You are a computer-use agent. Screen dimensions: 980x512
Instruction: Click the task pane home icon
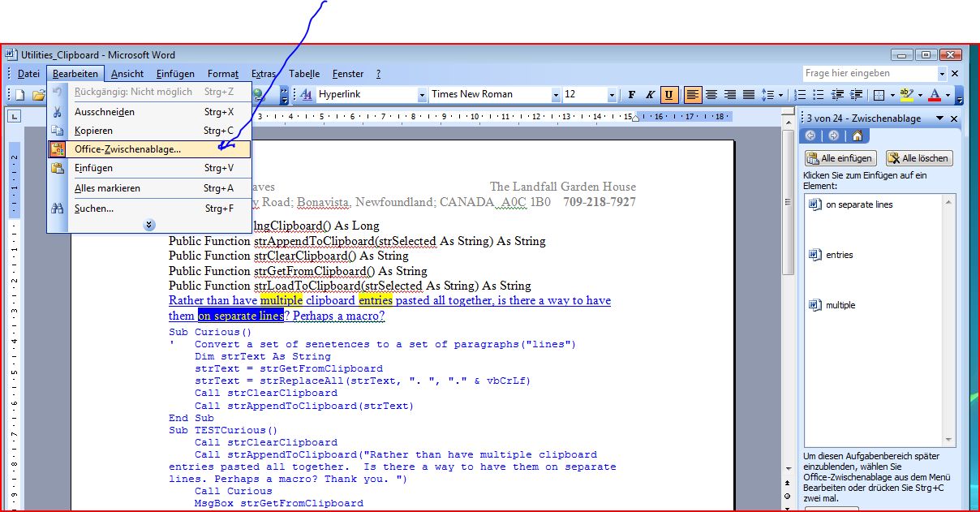point(857,136)
